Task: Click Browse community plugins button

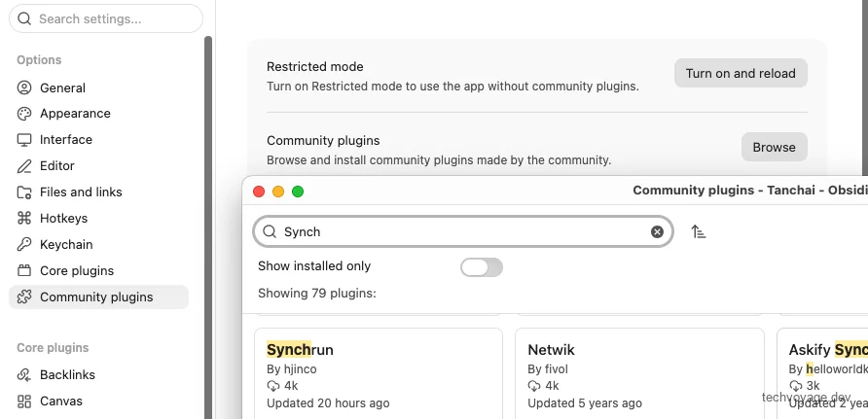Action: (x=774, y=147)
